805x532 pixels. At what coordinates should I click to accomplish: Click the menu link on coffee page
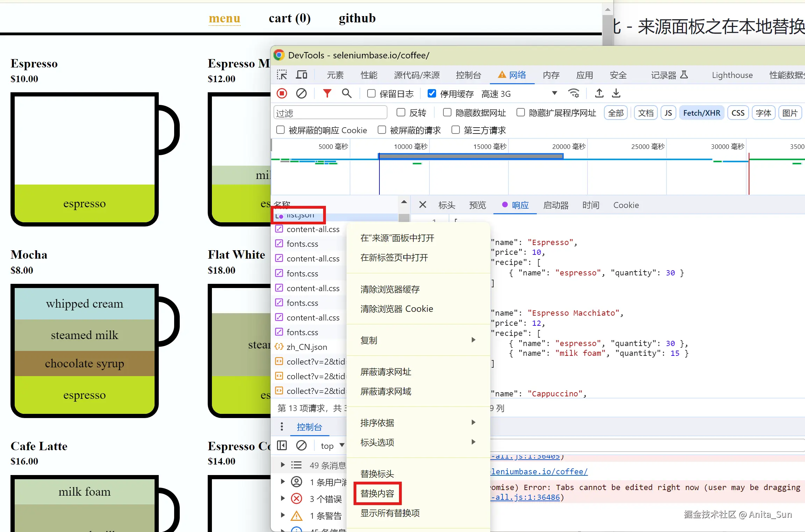(225, 18)
